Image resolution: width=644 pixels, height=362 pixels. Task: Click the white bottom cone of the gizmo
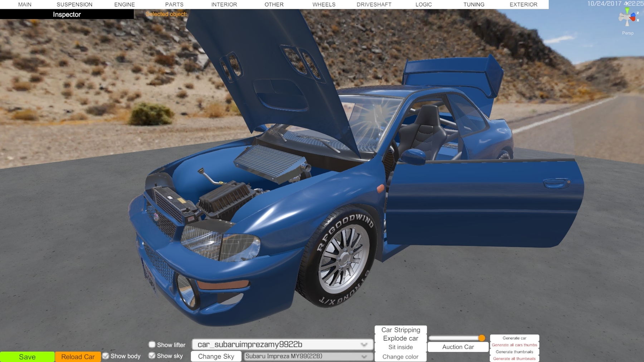[627, 23]
